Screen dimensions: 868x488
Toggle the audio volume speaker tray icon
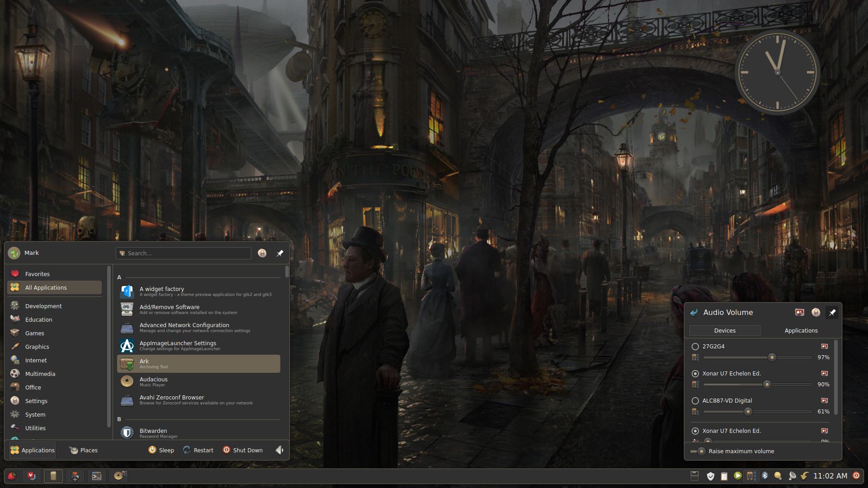[751, 476]
